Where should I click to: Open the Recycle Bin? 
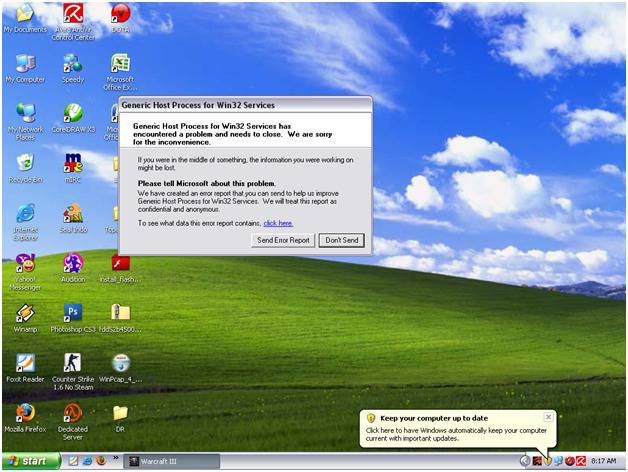25,168
